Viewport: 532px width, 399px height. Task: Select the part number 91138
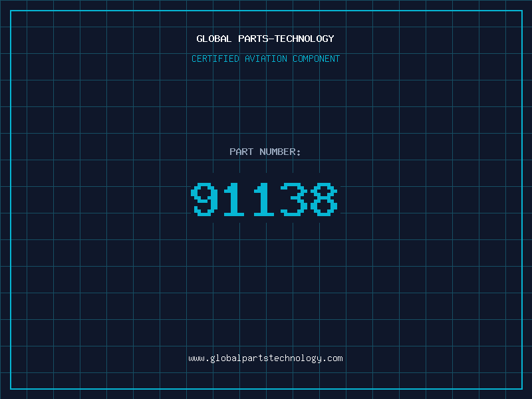(264, 199)
